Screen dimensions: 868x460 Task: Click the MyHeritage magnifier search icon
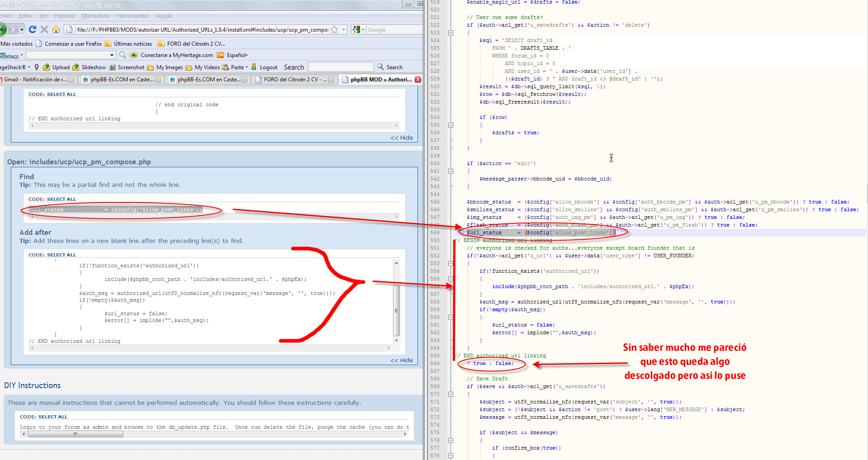click(x=123, y=55)
